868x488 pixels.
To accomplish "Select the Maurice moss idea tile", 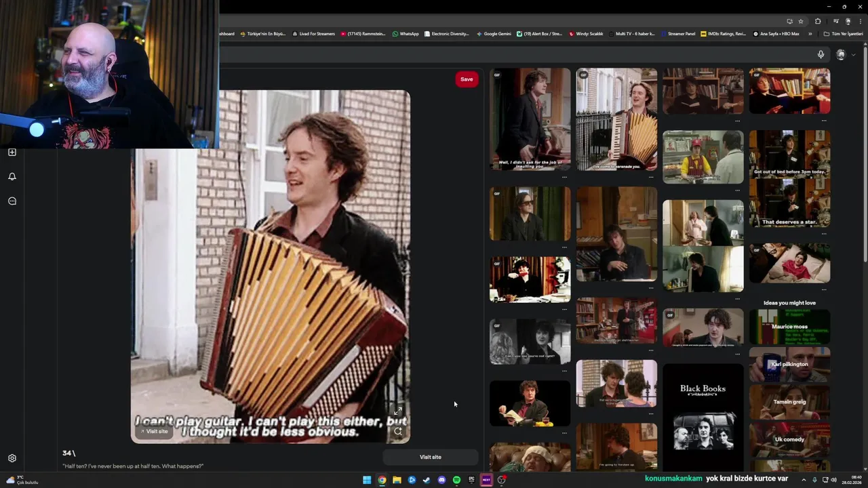I will (x=789, y=327).
